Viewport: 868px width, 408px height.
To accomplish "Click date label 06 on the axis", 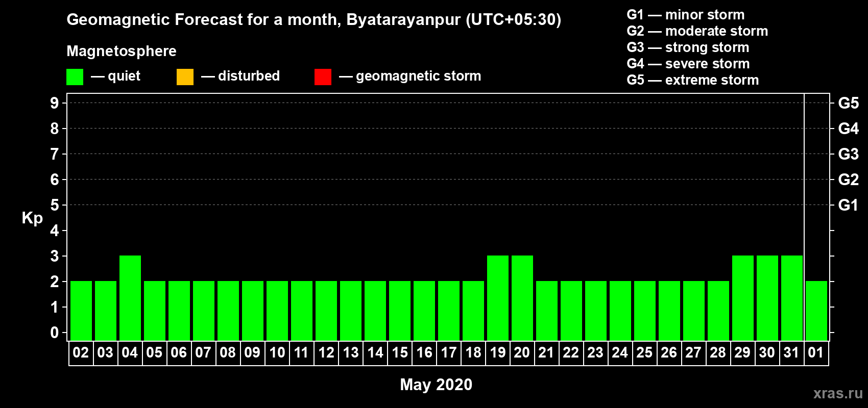I will (x=179, y=353).
